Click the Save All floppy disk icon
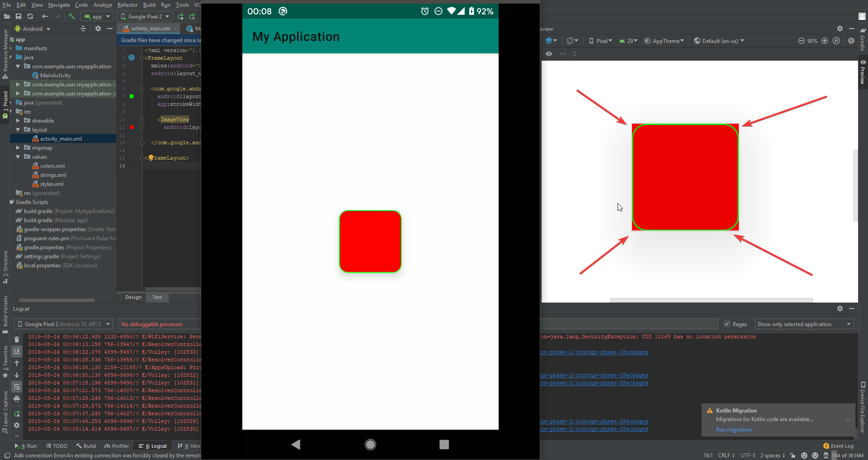The width and height of the screenshot is (868, 460). click(x=19, y=16)
